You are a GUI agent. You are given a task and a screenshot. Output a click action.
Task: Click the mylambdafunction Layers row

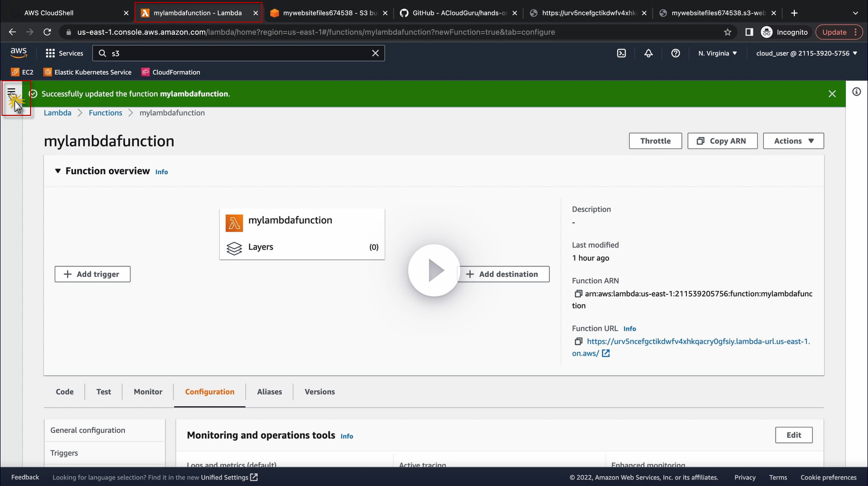(x=302, y=247)
